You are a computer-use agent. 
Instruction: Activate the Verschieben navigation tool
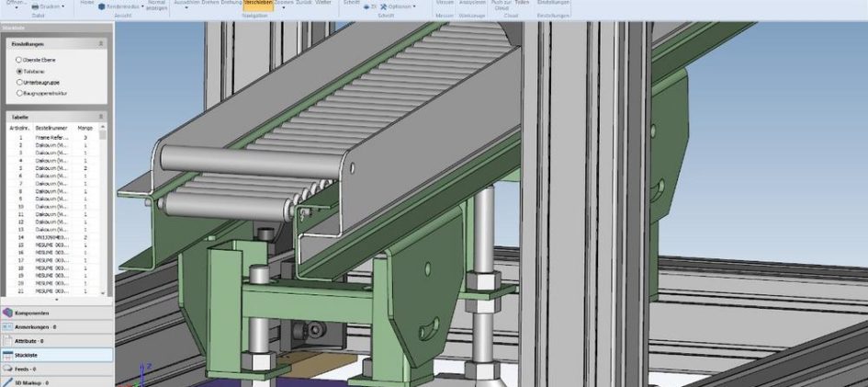[256, 4]
